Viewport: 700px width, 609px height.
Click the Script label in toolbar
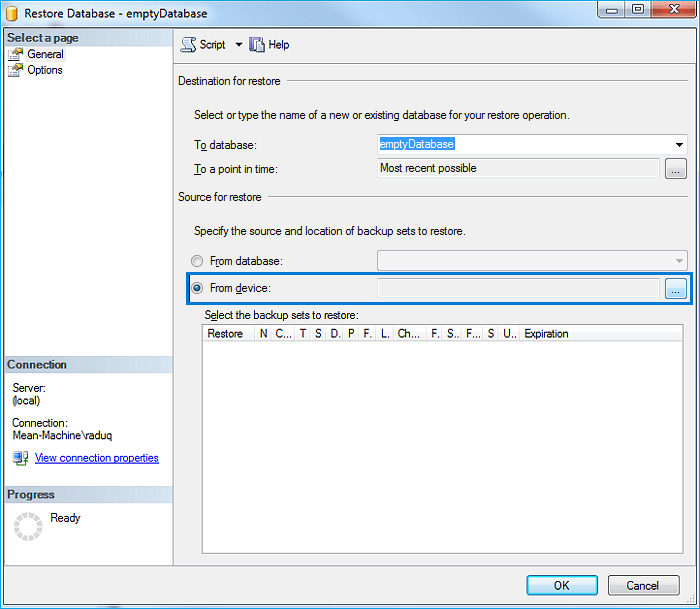pyautogui.click(x=212, y=45)
